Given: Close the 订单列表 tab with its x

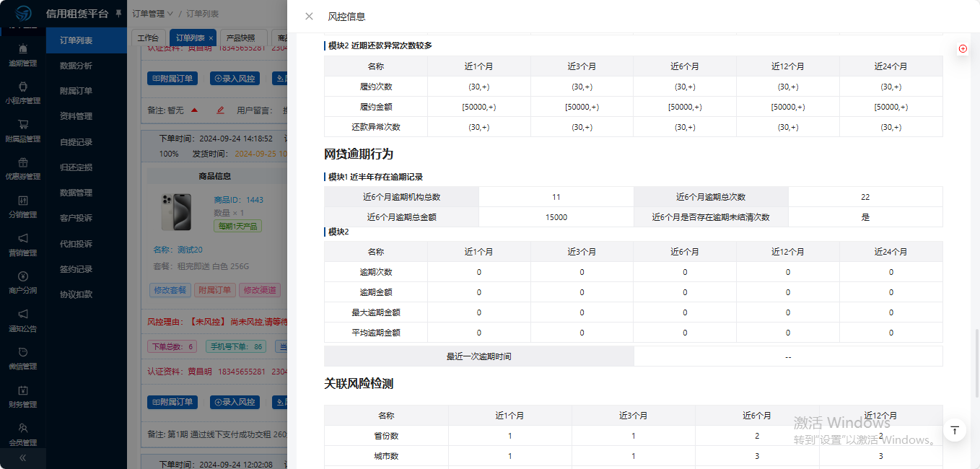Looking at the screenshot, I should coord(211,38).
